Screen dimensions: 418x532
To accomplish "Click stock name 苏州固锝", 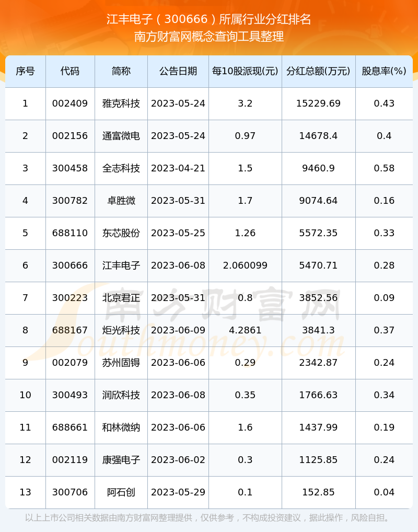I will pos(121,363).
